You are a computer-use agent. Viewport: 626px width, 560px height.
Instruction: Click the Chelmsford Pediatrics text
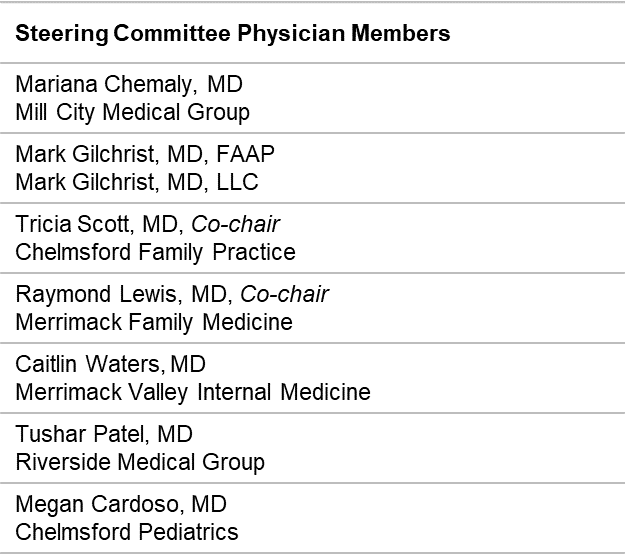point(127,532)
